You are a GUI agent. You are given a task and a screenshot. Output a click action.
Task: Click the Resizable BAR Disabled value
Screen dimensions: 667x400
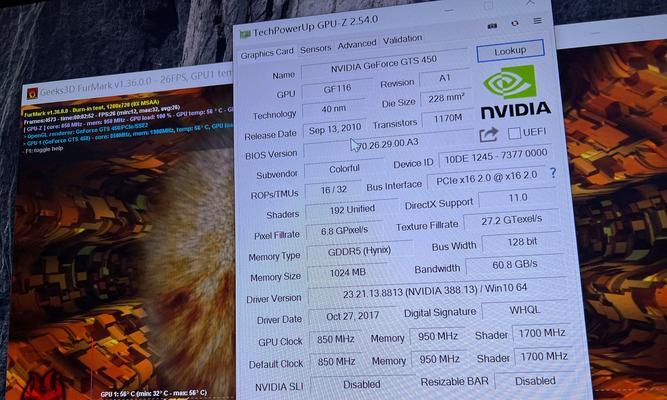[x=535, y=381]
